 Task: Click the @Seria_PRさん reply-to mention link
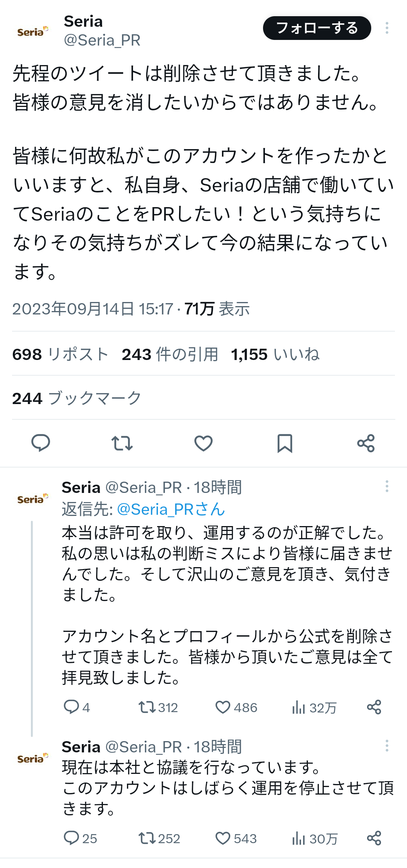171,509
